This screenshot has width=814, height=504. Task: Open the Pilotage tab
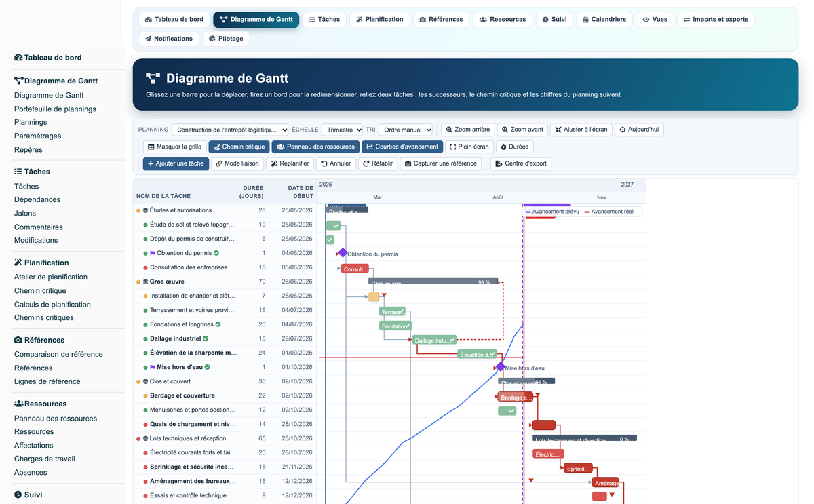226,39
